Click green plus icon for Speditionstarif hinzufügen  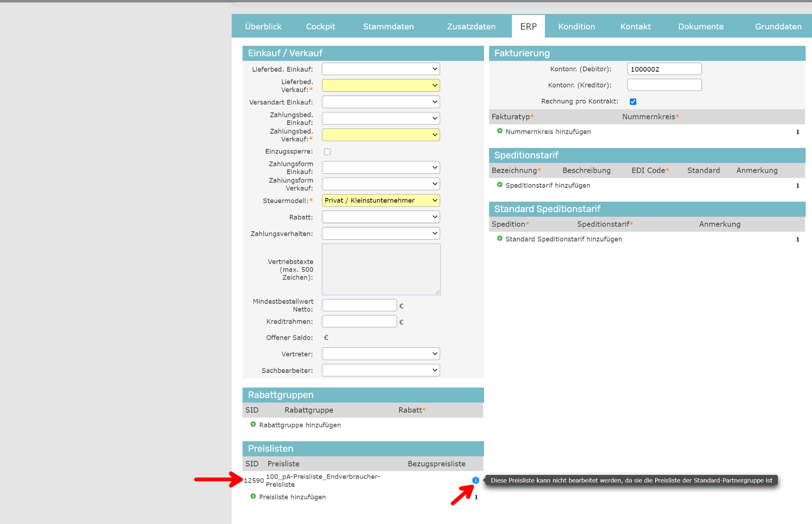point(500,185)
